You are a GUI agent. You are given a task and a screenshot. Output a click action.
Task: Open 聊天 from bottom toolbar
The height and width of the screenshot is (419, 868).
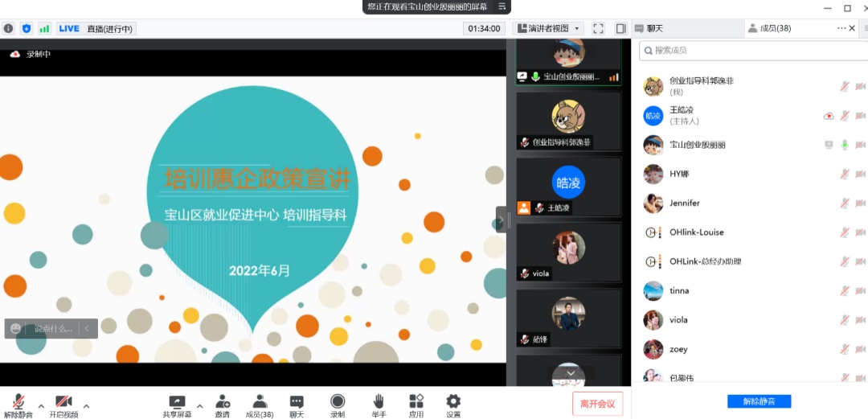[297, 406]
